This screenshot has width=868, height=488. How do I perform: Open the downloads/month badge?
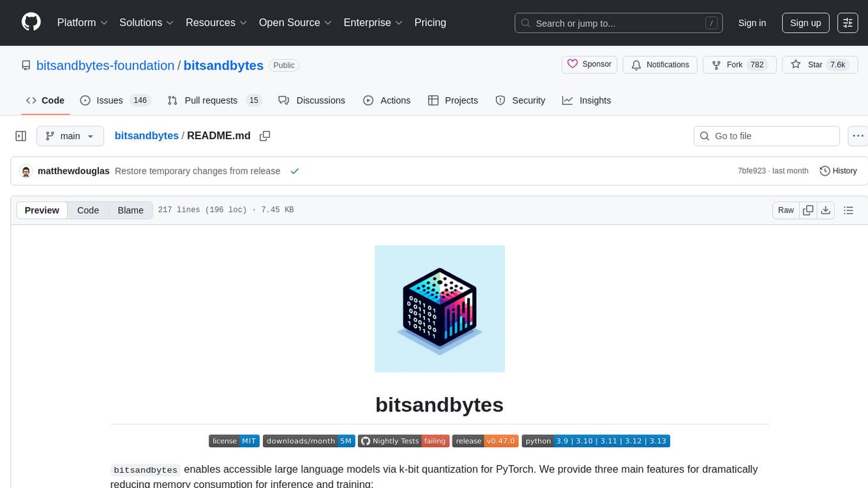[309, 441]
